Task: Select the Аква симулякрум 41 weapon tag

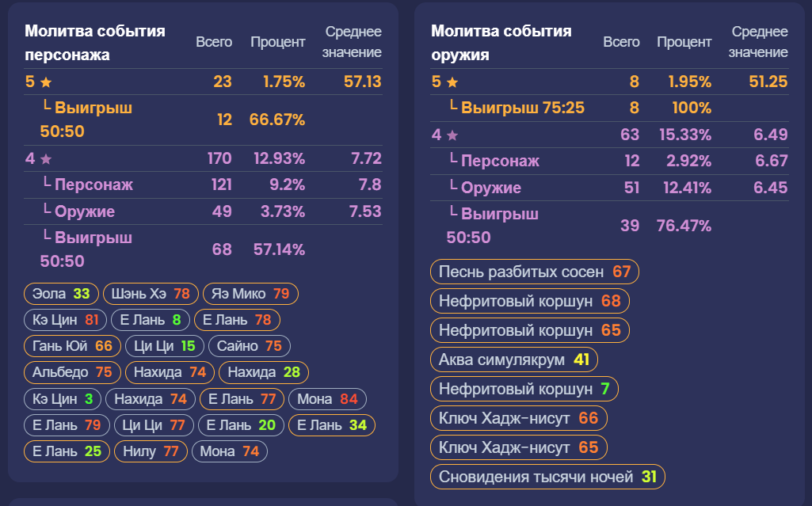Action: point(514,360)
